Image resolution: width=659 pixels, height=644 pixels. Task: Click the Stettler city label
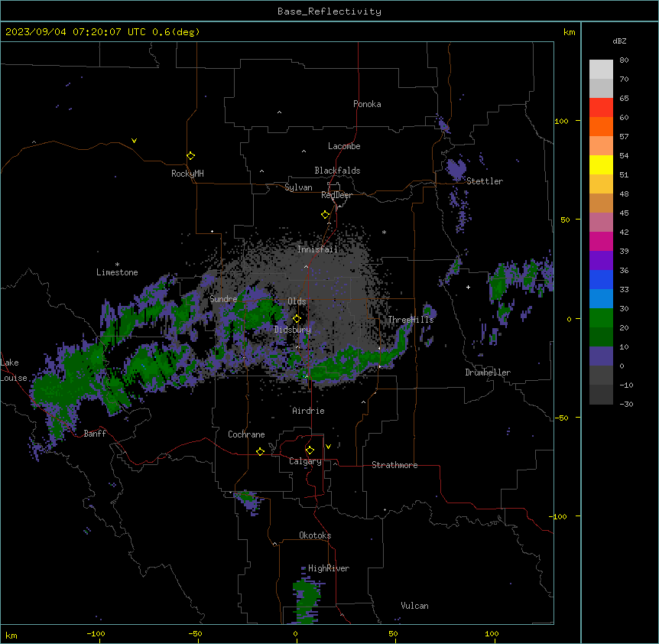tap(485, 181)
